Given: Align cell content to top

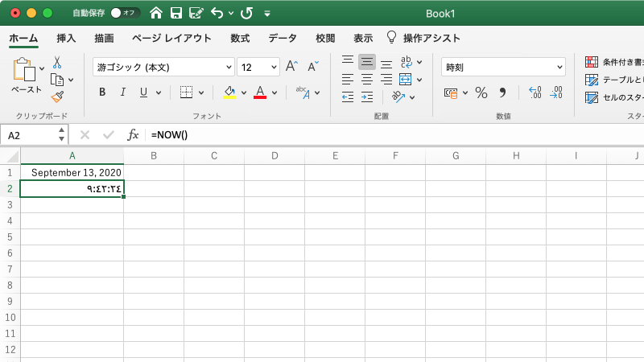Looking at the screenshot, I should (348, 60).
